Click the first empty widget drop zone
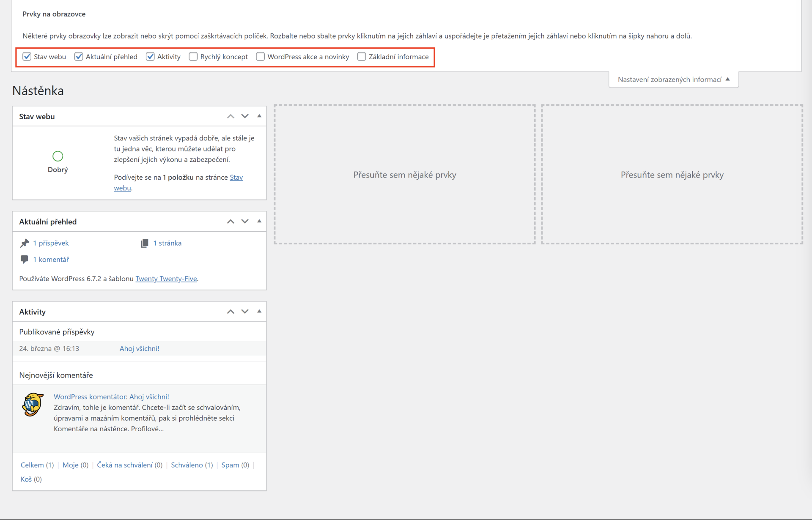The height and width of the screenshot is (520, 812). point(405,175)
